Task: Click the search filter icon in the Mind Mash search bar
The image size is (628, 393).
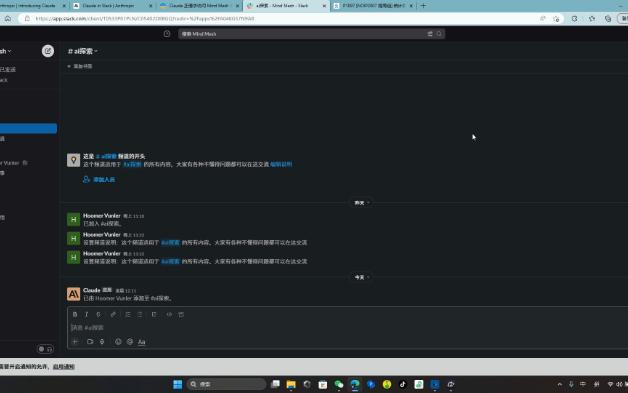Action: click(x=430, y=34)
